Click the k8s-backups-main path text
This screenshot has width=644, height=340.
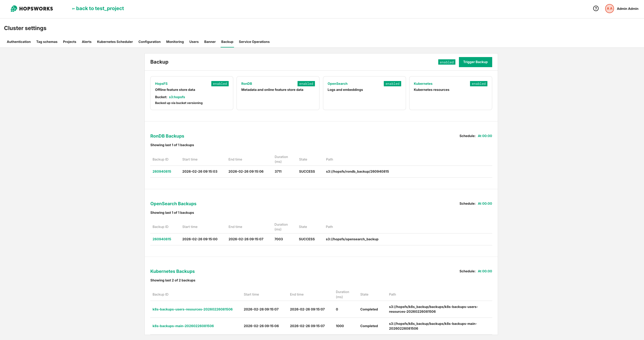click(x=433, y=326)
